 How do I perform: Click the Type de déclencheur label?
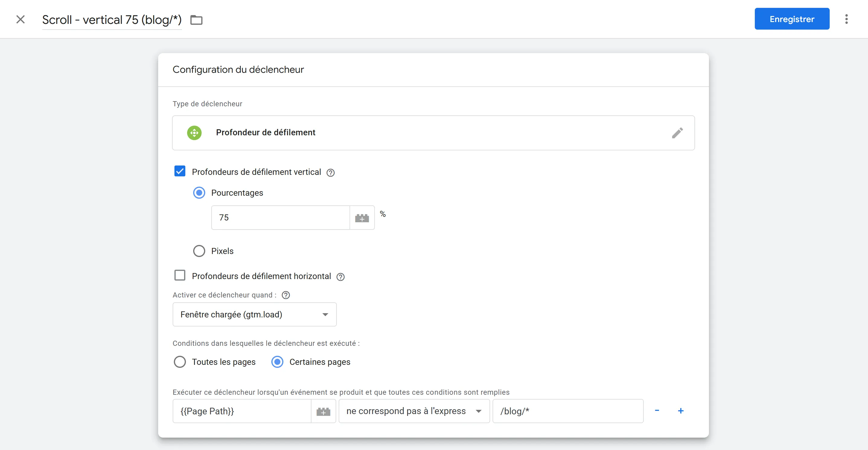click(208, 104)
